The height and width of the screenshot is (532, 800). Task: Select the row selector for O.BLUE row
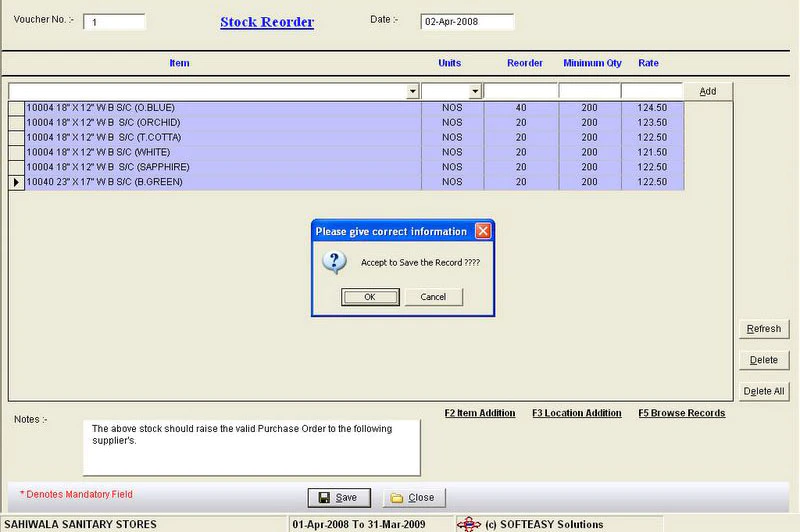[16, 108]
